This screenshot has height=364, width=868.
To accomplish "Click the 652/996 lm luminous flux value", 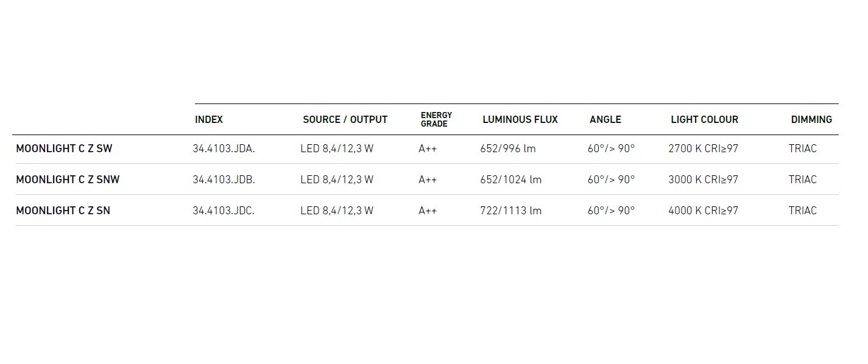I will coord(508,149).
